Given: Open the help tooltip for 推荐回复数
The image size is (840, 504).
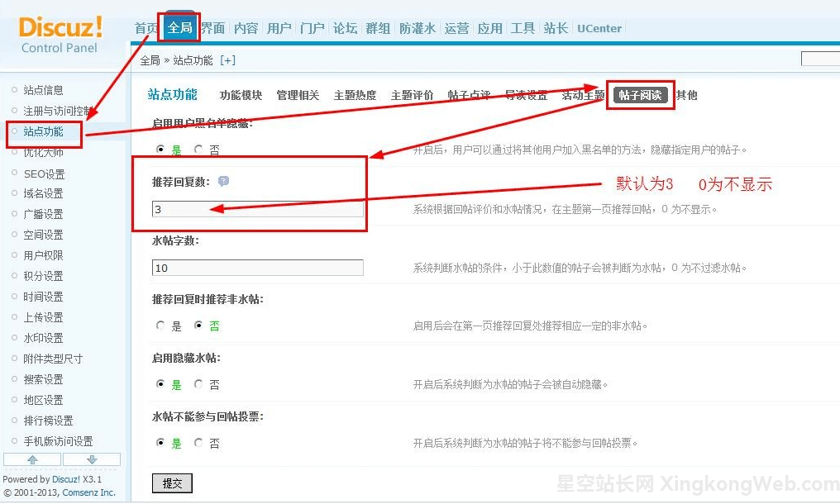Looking at the screenshot, I should (x=223, y=181).
